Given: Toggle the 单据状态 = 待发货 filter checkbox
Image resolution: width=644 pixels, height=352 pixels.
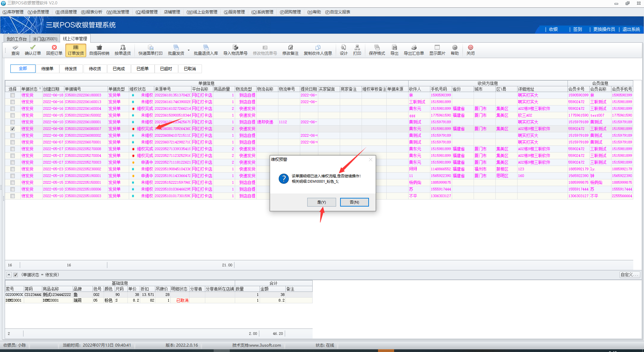Looking at the screenshot, I should click(15, 275).
